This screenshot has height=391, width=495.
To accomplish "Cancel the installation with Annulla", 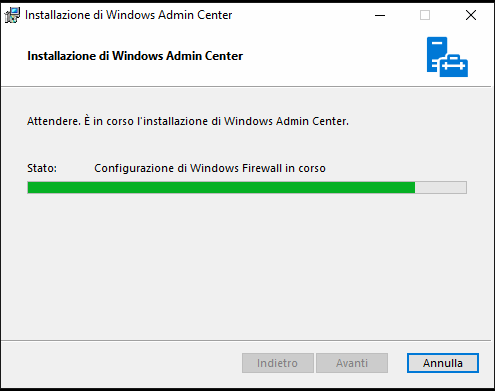I will pyautogui.click(x=443, y=363).
